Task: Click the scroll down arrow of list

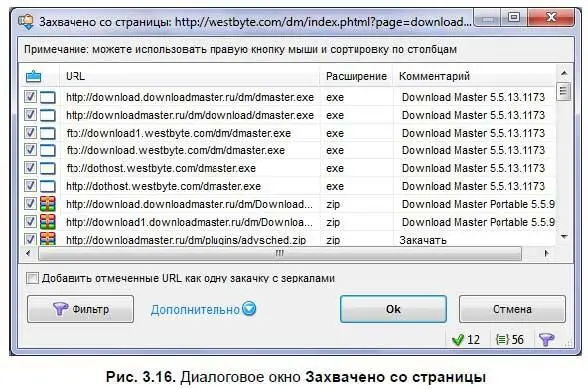Action: (563, 237)
